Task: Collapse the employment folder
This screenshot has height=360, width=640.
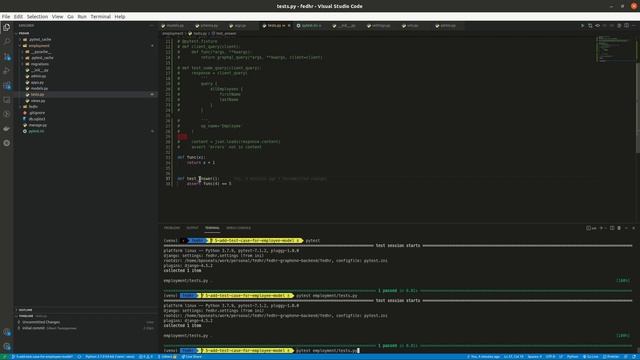Action: [x=39, y=46]
